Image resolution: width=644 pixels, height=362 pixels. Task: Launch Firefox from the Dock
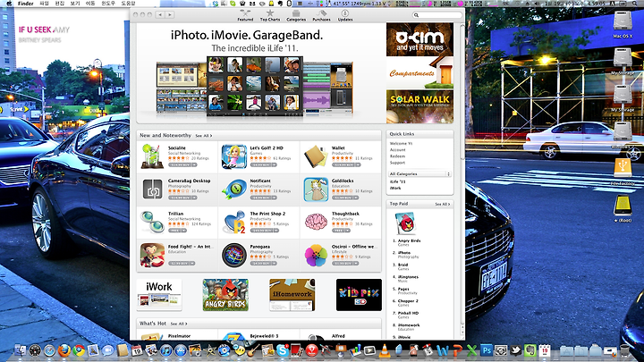pyautogui.click(x=64, y=350)
